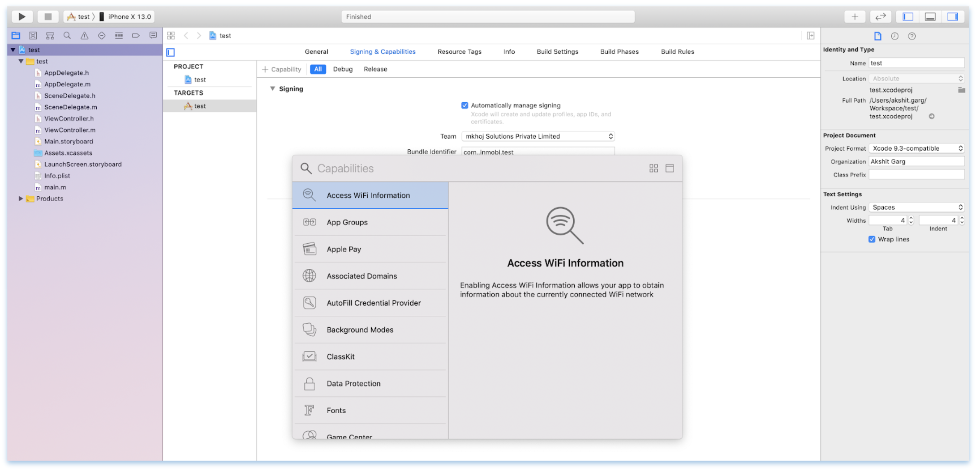
Task: Toggle the Wrap lines checkbox
Action: pyautogui.click(x=872, y=239)
